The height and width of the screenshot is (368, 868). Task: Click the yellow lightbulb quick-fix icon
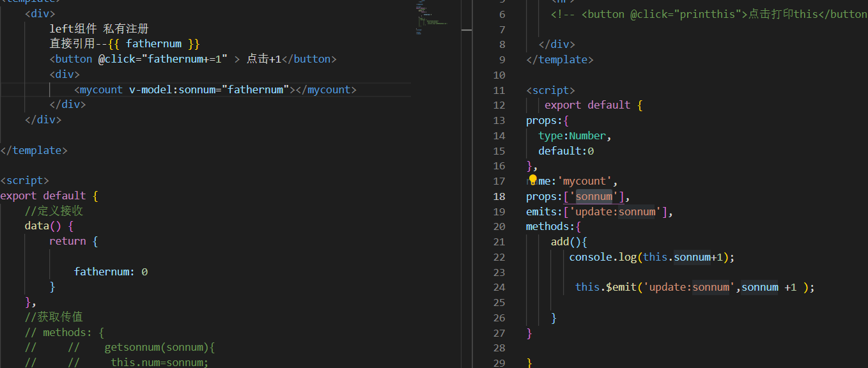click(533, 180)
